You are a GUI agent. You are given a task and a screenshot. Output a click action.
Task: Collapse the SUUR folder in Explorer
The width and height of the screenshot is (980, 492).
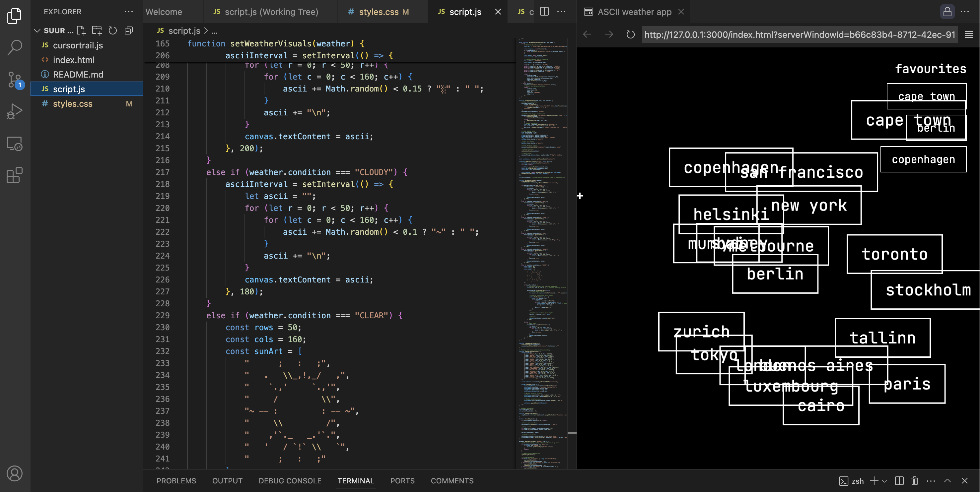click(x=37, y=31)
